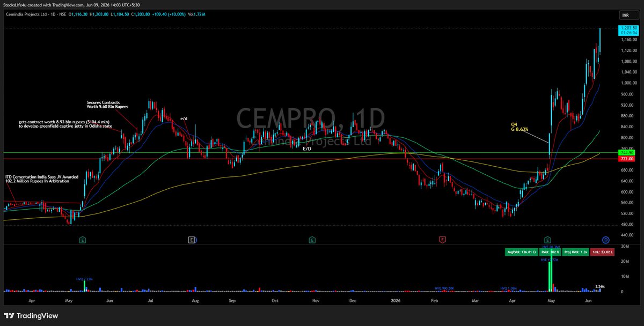Click the 600.00 price axis label
644x326 pixels.
(626, 192)
